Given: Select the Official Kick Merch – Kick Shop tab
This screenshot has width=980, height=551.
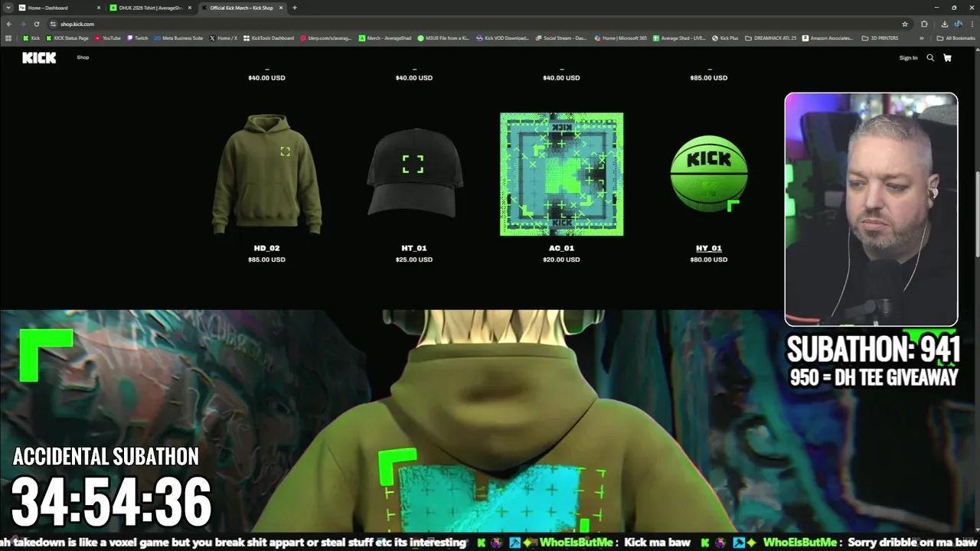Looking at the screenshot, I should (x=242, y=8).
